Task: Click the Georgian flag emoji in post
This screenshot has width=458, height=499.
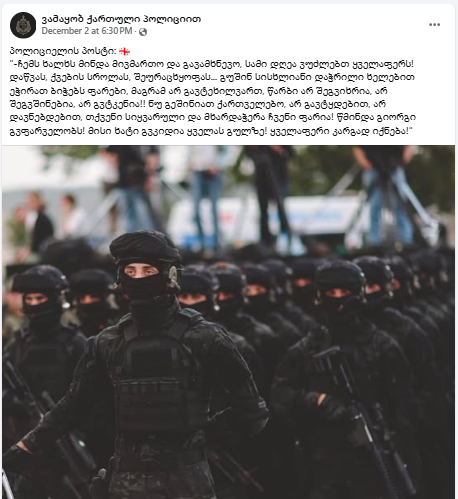Action: 125,51
